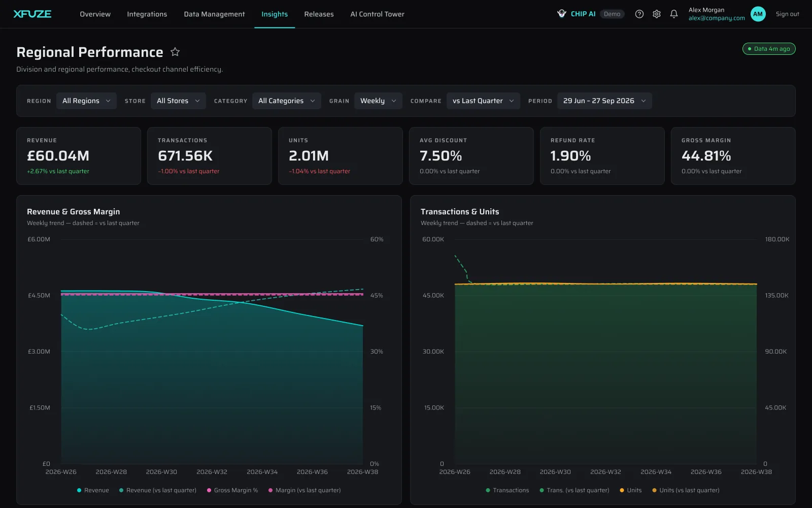Click the Transactions & Units chart title
Image resolution: width=812 pixels, height=508 pixels.
[x=460, y=212]
